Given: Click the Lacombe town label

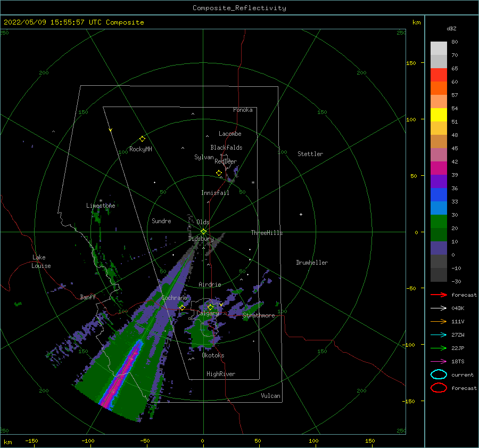Looking at the screenshot, I should pos(230,134).
